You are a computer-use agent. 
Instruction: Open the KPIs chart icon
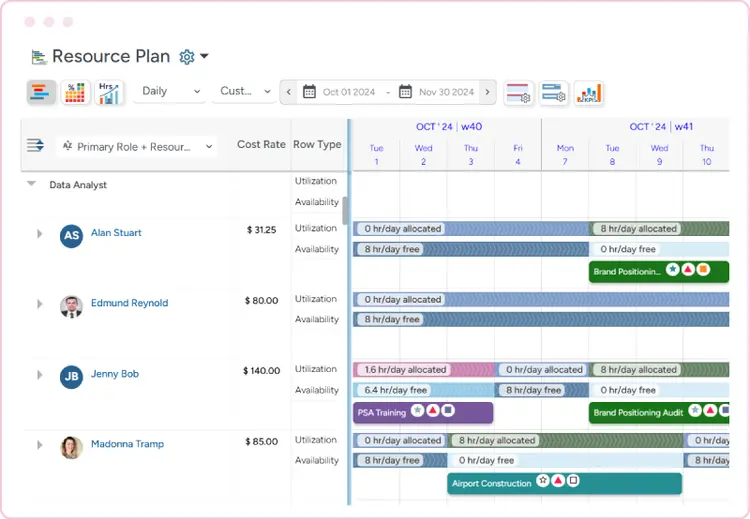coord(589,93)
